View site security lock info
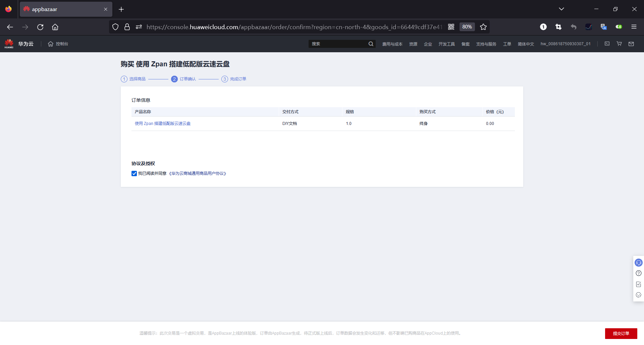 tap(127, 27)
